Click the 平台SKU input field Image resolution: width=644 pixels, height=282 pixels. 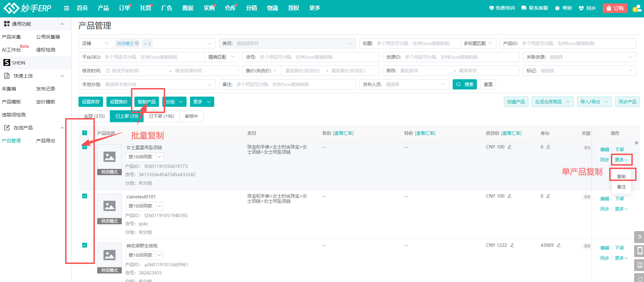[x=153, y=57]
